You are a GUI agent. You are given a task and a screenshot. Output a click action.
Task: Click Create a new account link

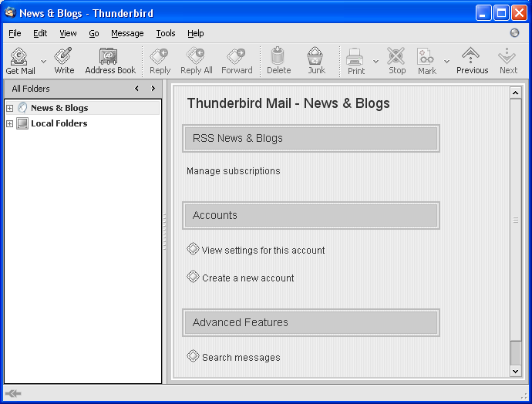coord(248,278)
